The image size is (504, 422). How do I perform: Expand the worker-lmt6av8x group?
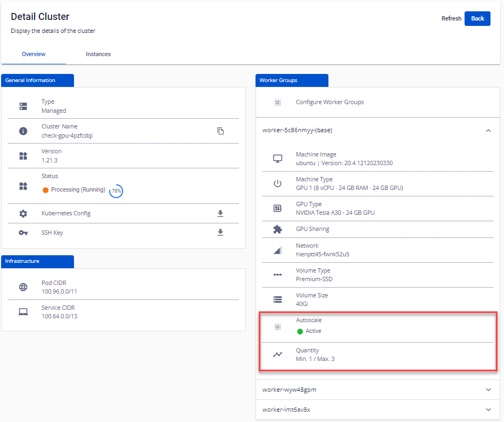[488, 410]
